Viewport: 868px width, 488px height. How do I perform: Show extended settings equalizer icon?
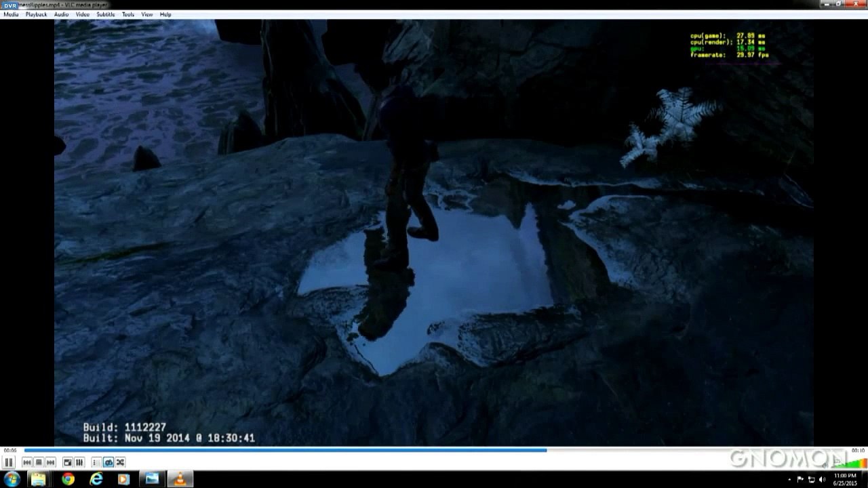pyautogui.click(x=79, y=462)
